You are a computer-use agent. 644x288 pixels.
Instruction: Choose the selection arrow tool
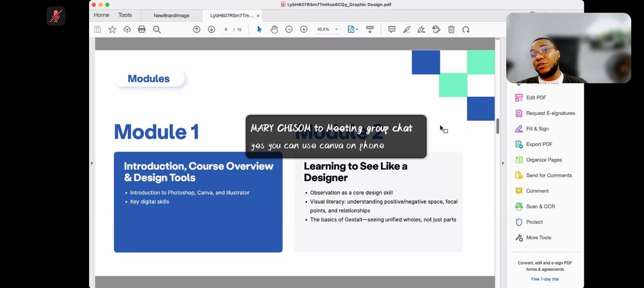click(260, 30)
